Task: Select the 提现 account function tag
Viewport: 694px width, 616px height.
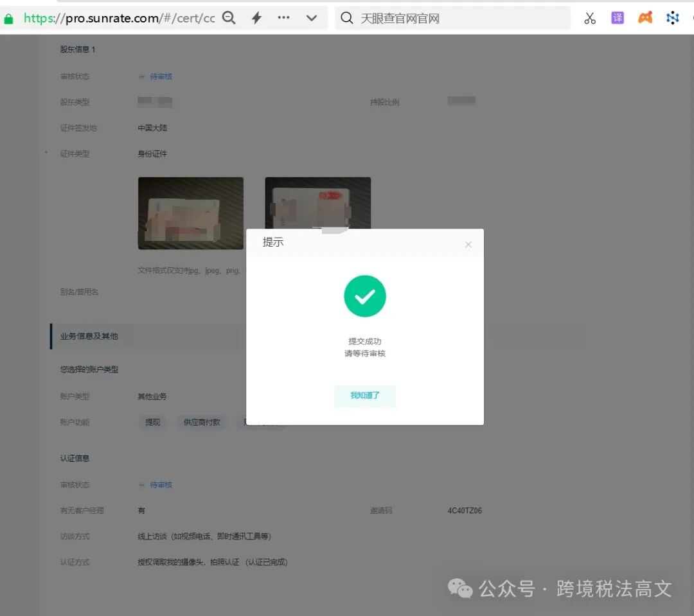Action: click(152, 422)
